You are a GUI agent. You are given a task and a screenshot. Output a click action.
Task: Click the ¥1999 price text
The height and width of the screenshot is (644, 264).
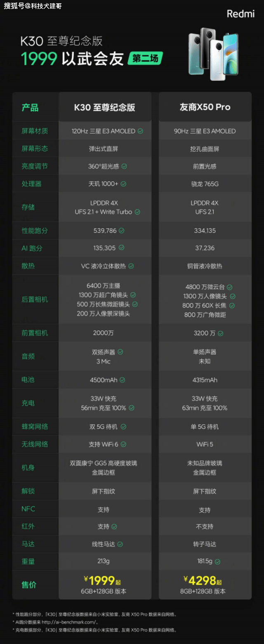click(x=102, y=580)
